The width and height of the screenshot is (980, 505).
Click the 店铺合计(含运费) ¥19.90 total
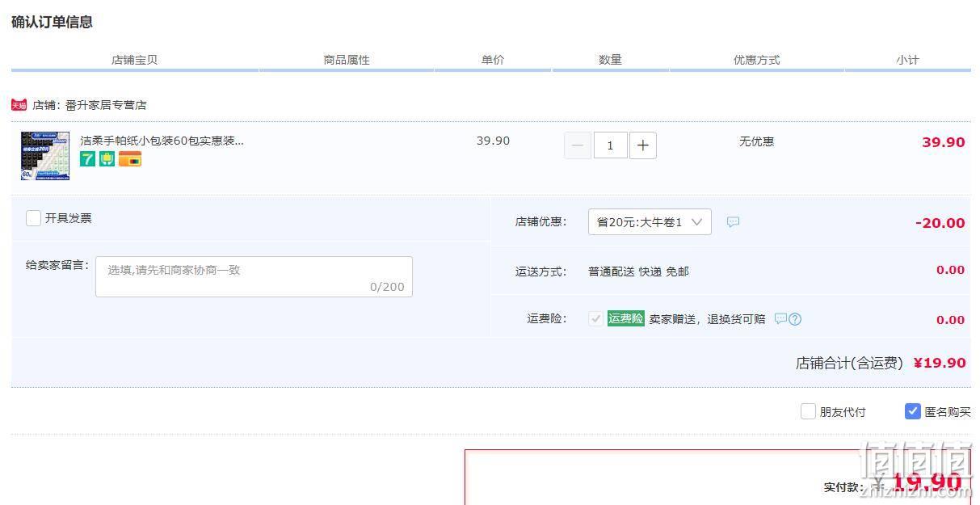tap(881, 363)
